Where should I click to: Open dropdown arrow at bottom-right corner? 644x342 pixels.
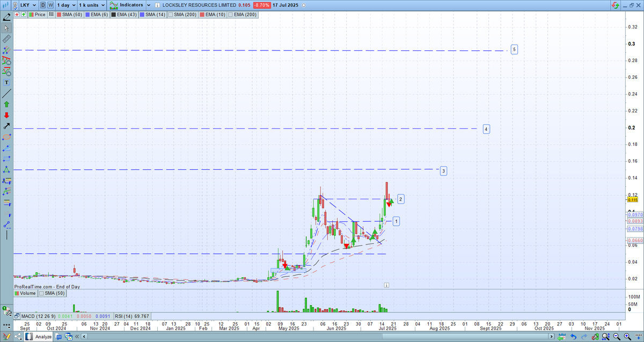pyautogui.click(x=638, y=337)
